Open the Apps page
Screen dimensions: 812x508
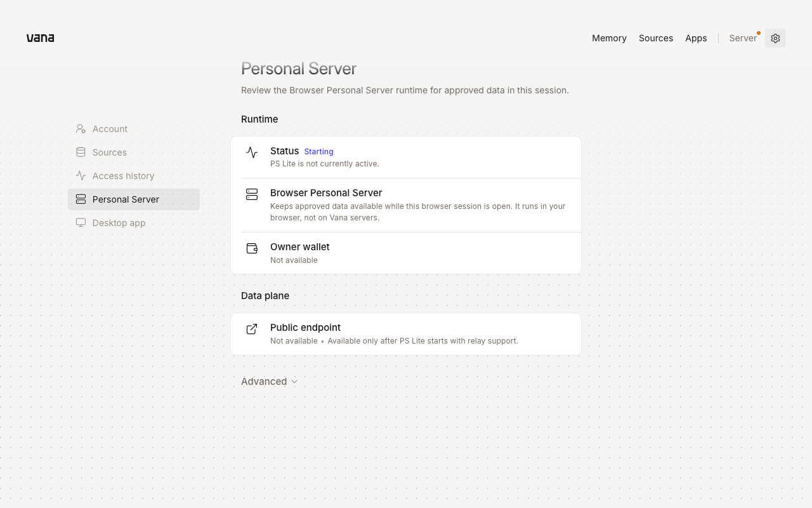tap(696, 38)
